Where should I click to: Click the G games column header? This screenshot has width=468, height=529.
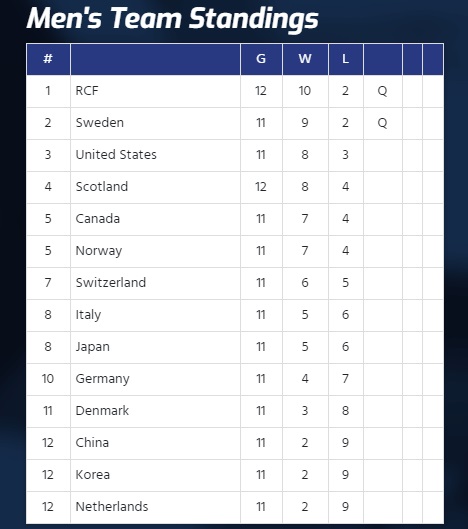click(261, 59)
